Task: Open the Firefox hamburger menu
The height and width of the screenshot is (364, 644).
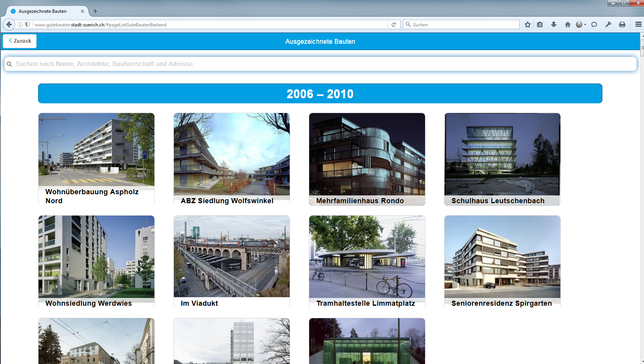Action: (638, 24)
